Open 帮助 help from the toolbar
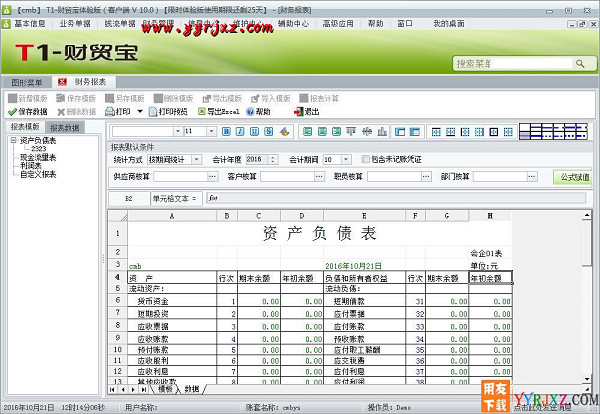600x414 pixels. tap(258, 112)
